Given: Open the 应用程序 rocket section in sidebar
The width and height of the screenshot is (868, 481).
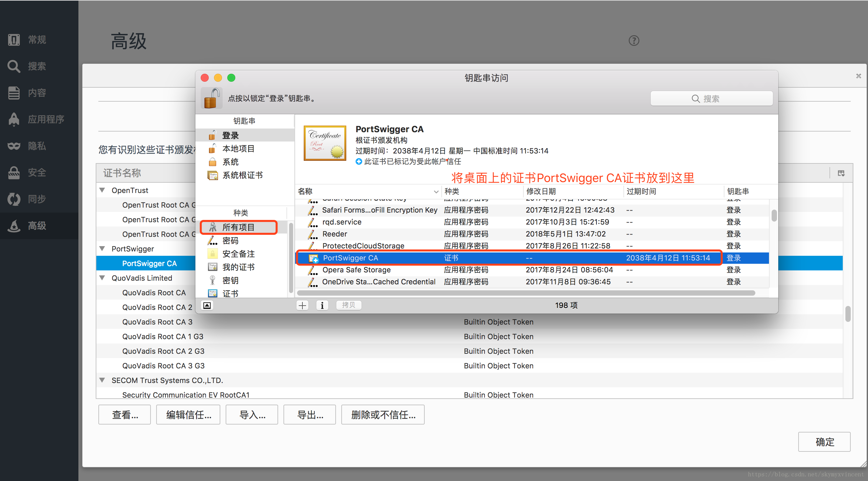Looking at the screenshot, I should pyautogui.click(x=14, y=119).
